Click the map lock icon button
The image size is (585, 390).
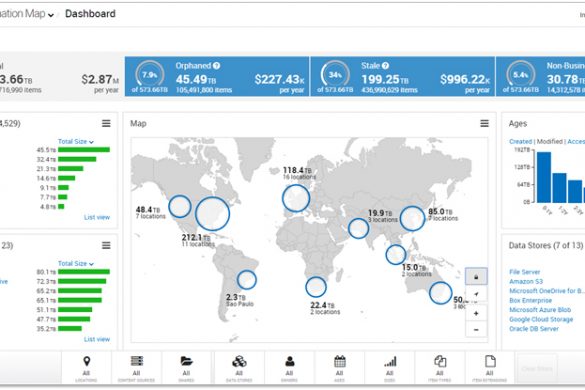tap(476, 277)
